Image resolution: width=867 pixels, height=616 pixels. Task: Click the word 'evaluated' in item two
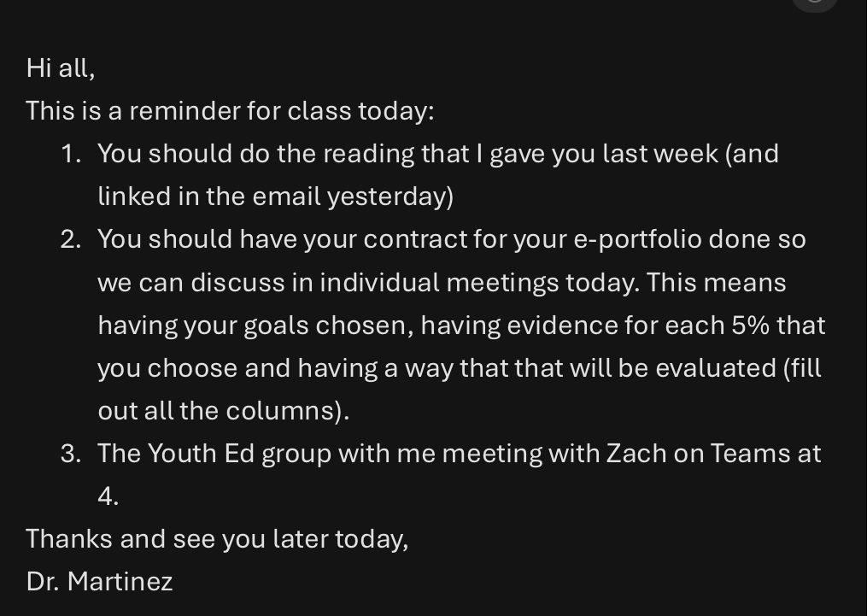point(716,368)
